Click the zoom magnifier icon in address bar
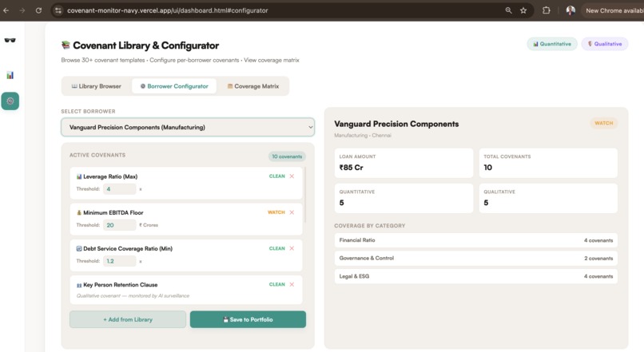Image resolution: width=644 pixels, height=352 pixels. [508, 10]
